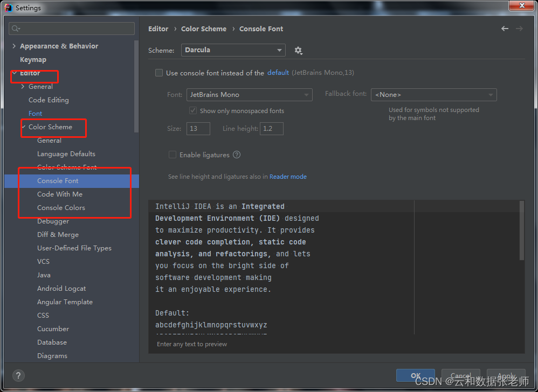The width and height of the screenshot is (538, 392).
Task: Select Android Logcat item
Action: pyautogui.click(x=62, y=289)
